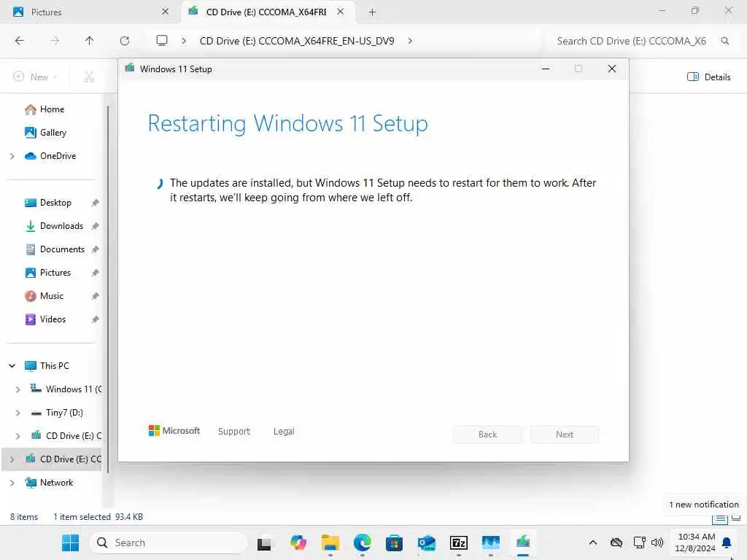Go up one folder level
747x560 pixels.
point(89,41)
